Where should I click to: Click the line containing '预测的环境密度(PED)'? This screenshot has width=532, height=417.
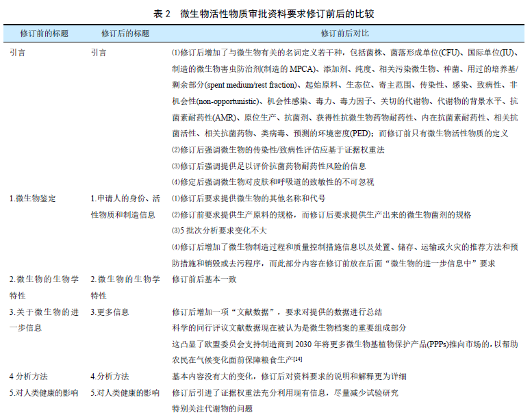click(340, 134)
